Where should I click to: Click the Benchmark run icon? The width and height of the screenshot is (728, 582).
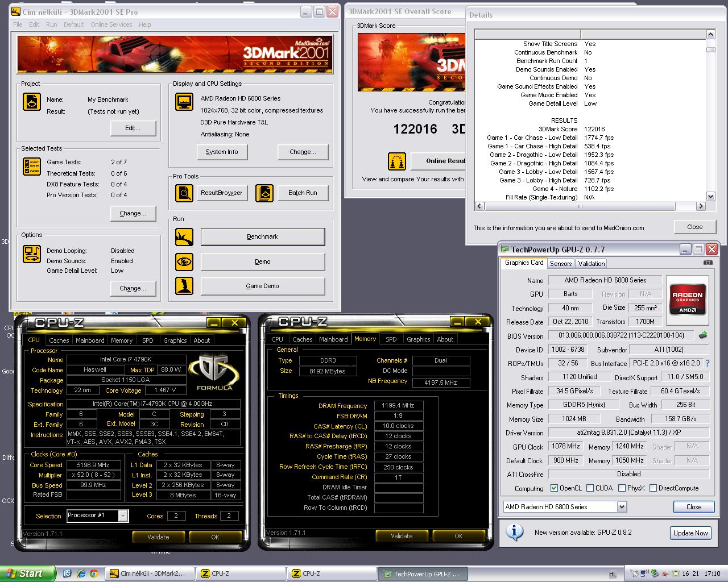point(184,237)
